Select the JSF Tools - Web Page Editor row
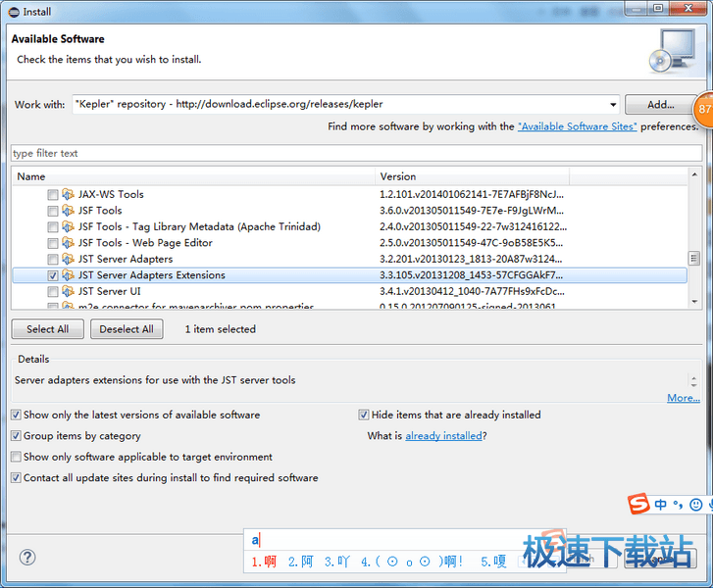Screen dimensions: 713x588 [349, 243]
